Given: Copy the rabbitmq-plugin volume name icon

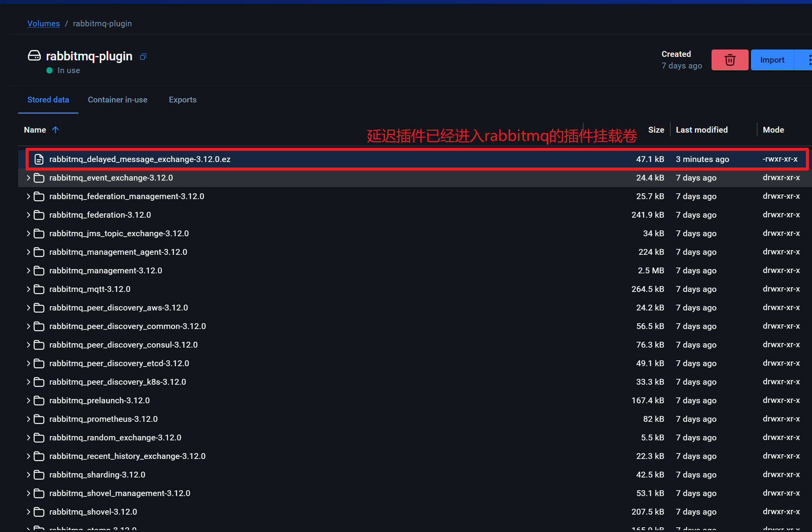Looking at the screenshot, I should point(143,56).
